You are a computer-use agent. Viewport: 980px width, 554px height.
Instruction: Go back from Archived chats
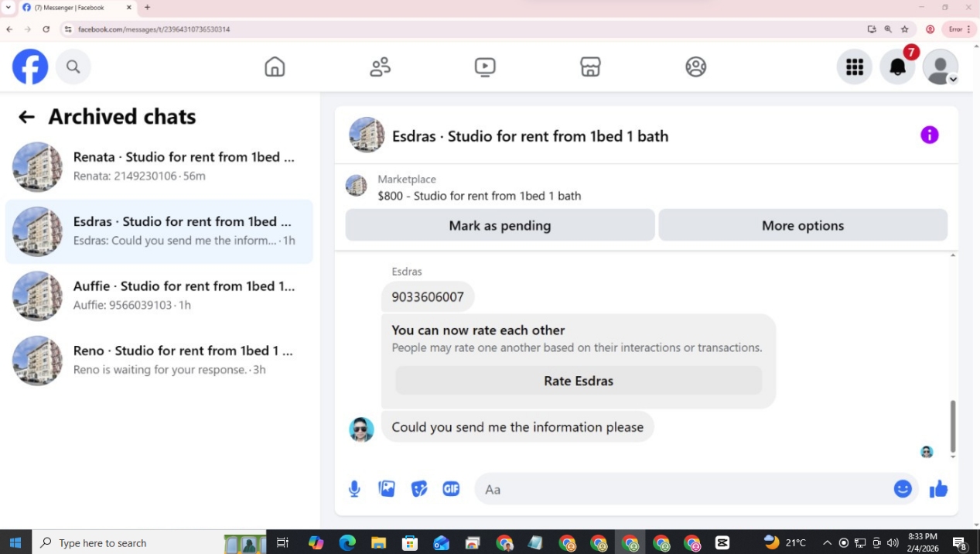point(26,117)
